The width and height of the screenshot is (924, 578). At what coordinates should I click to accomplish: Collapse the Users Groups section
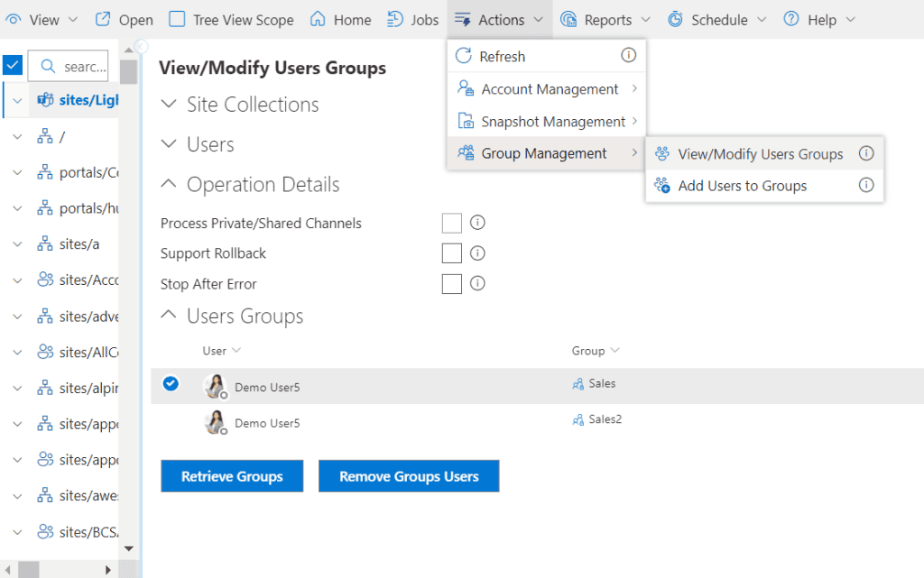coord(169,316)
